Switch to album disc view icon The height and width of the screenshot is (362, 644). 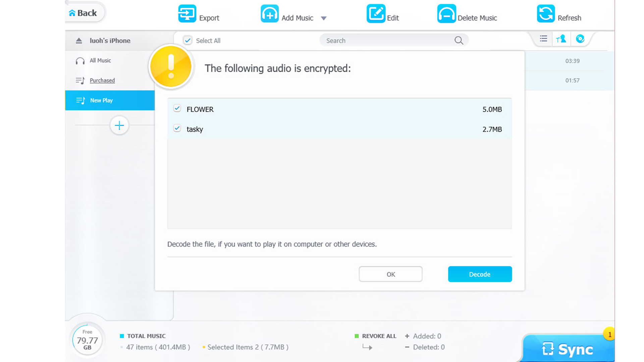[x=580, y=39]
